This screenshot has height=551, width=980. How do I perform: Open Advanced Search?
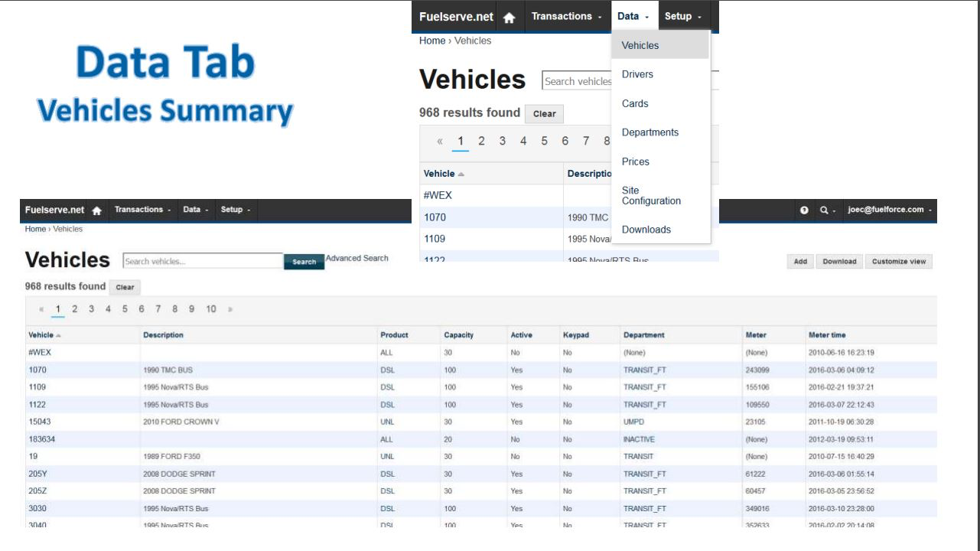(357, 258)
